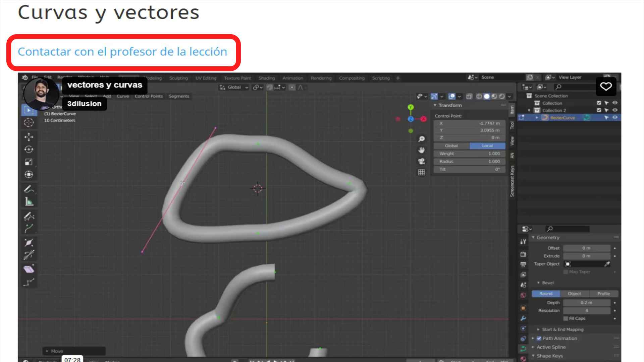This screenshot has height=362, width=644.
Task: Click the viewport zoom magnifier icon
Action: [421, 139]
